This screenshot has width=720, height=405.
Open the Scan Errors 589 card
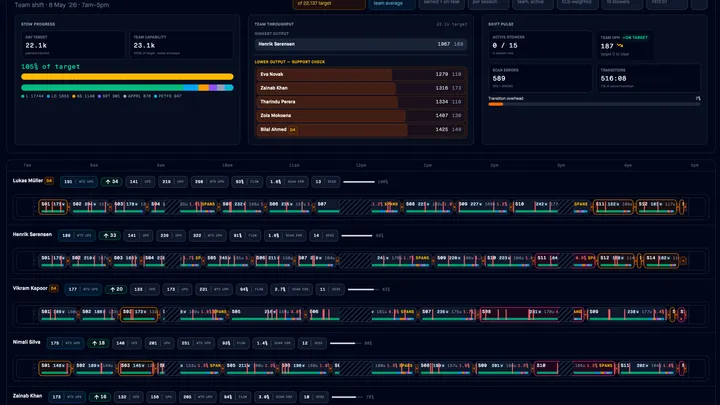tap(540, 78)
